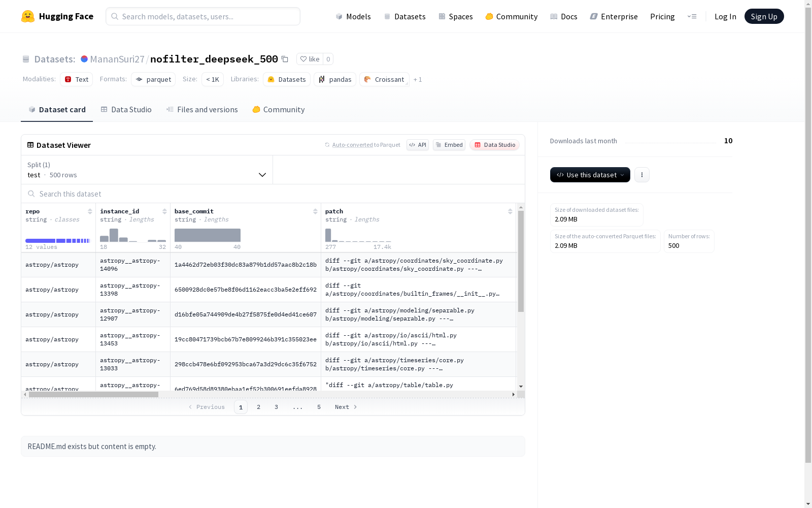Open Datasets in the top navigation

point(404,16)
